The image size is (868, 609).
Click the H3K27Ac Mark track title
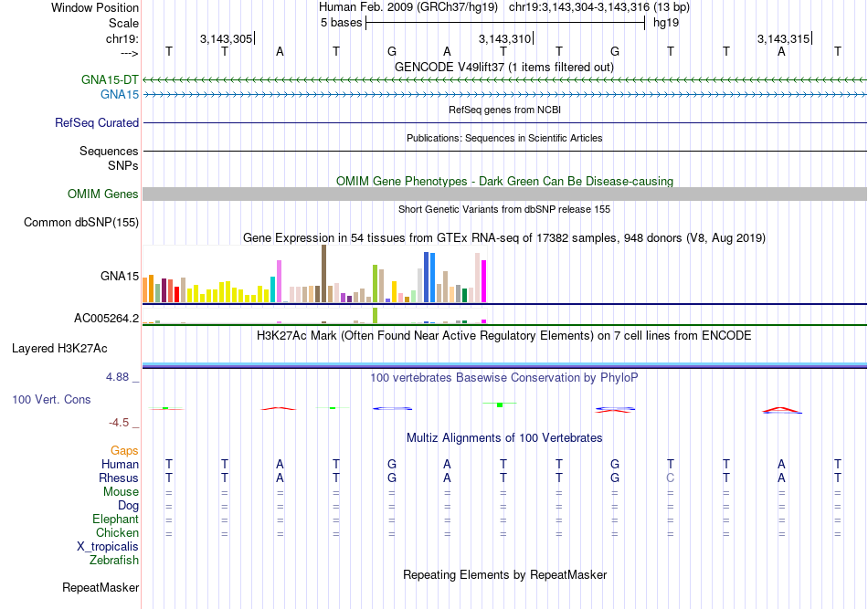pos(504,336)
